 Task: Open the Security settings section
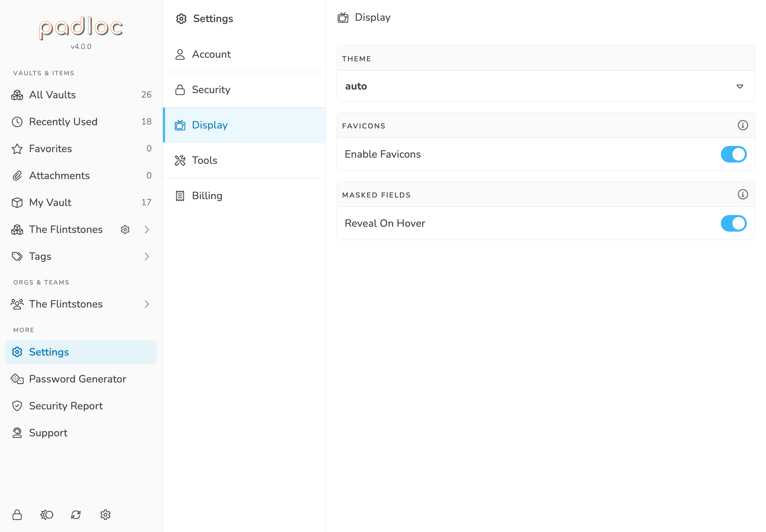coord(244,90)
